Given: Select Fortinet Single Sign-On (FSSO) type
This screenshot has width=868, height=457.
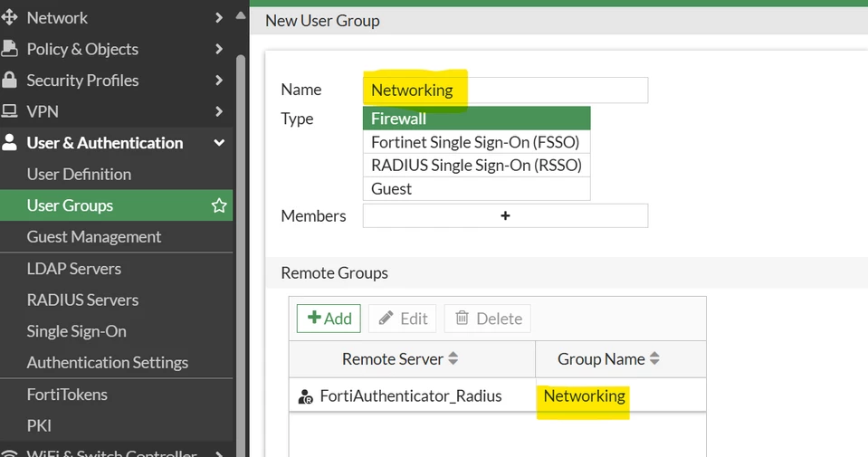Looking at the screenshot, I should click(x=477, y=142).
